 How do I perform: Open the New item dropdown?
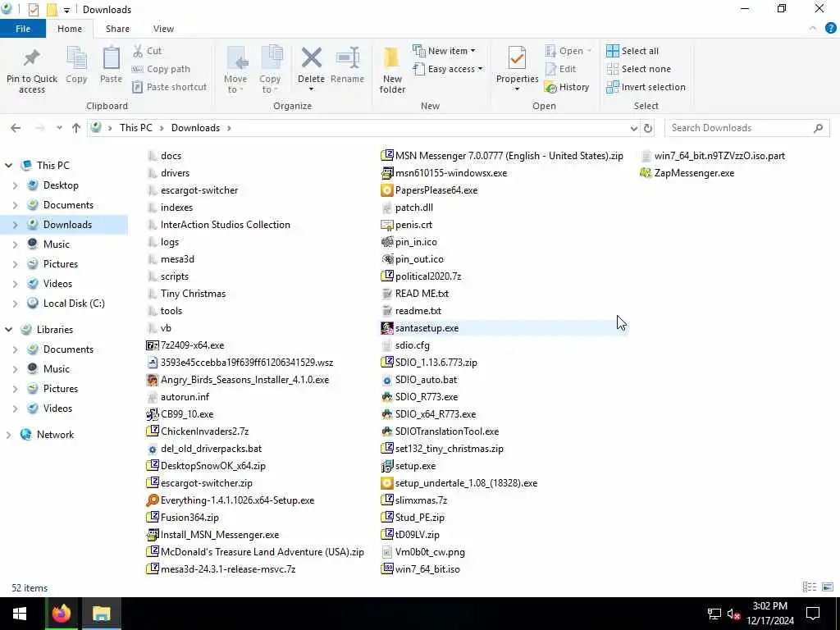(x=444, y=51)
